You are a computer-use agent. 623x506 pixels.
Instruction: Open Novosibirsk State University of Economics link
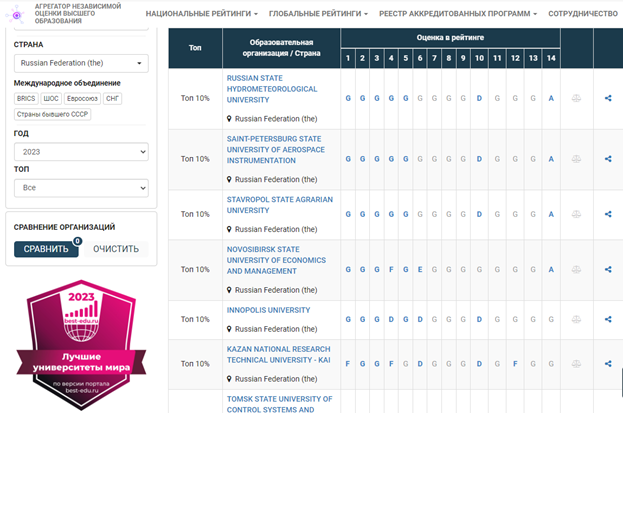click(x=276, y=260)
